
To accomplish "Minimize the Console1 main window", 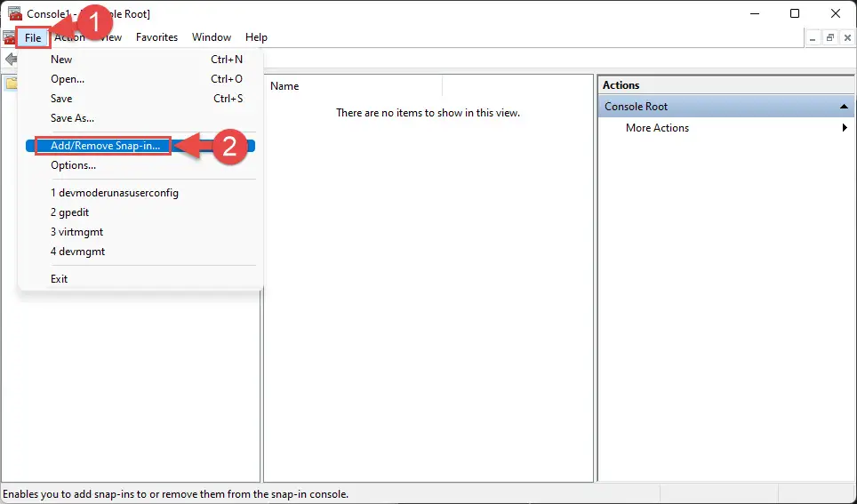I will [755, 13].
